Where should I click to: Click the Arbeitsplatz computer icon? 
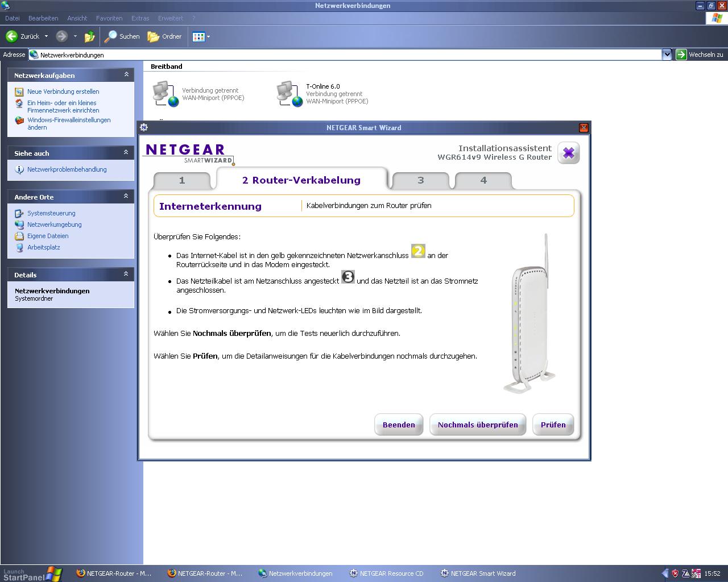click(19, 247)
